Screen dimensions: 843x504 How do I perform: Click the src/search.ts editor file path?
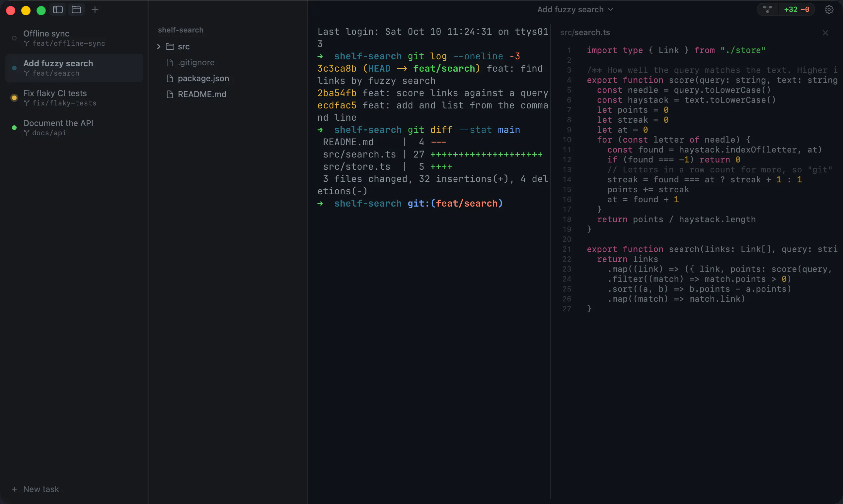click(585, 32)
